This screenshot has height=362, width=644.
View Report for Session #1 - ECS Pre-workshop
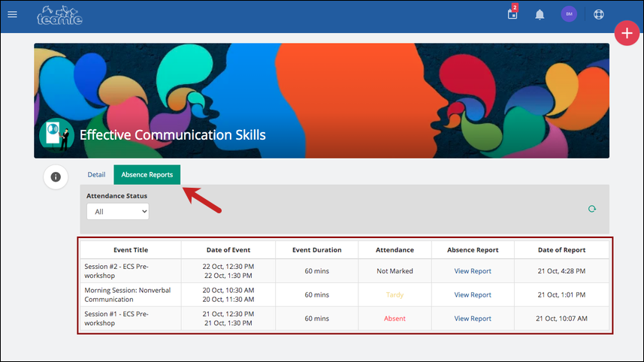[473, 318]
